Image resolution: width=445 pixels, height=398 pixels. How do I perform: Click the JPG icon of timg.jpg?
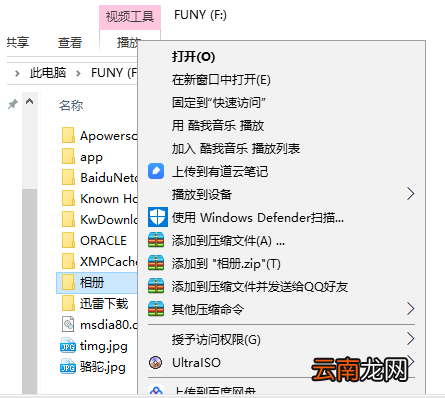[x=68, y=346]
